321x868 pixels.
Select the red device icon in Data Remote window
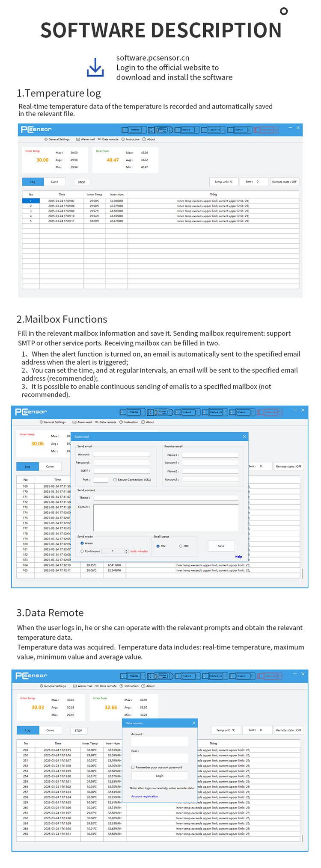click(x=270, y=676)
